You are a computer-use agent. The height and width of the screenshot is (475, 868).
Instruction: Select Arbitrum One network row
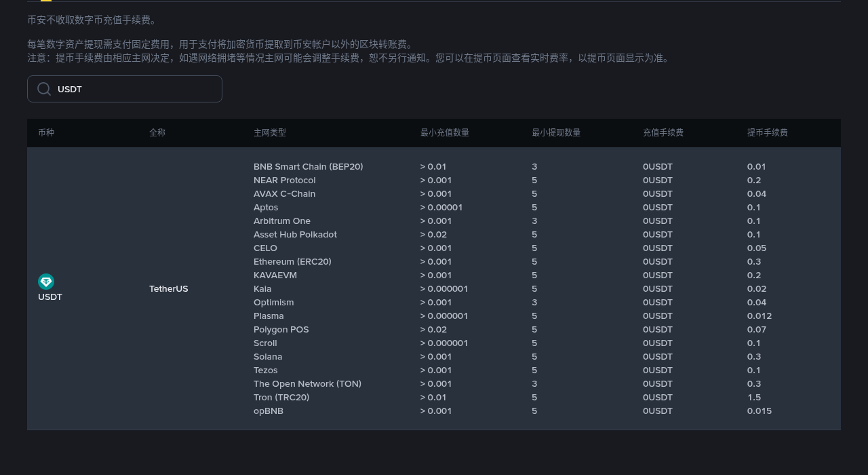coord(282,221)
